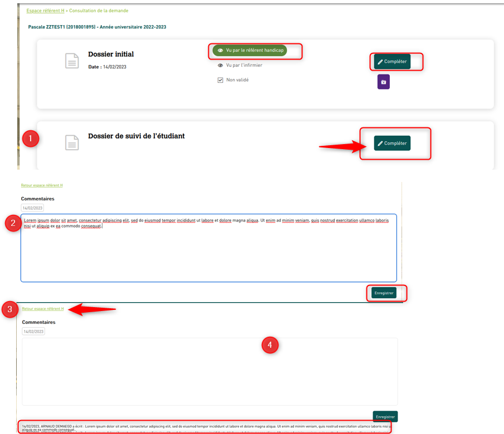Click the 14/02/2023 date field above the Lorem ipsum box
504x434 pixels.
click(x=32, y=208)
